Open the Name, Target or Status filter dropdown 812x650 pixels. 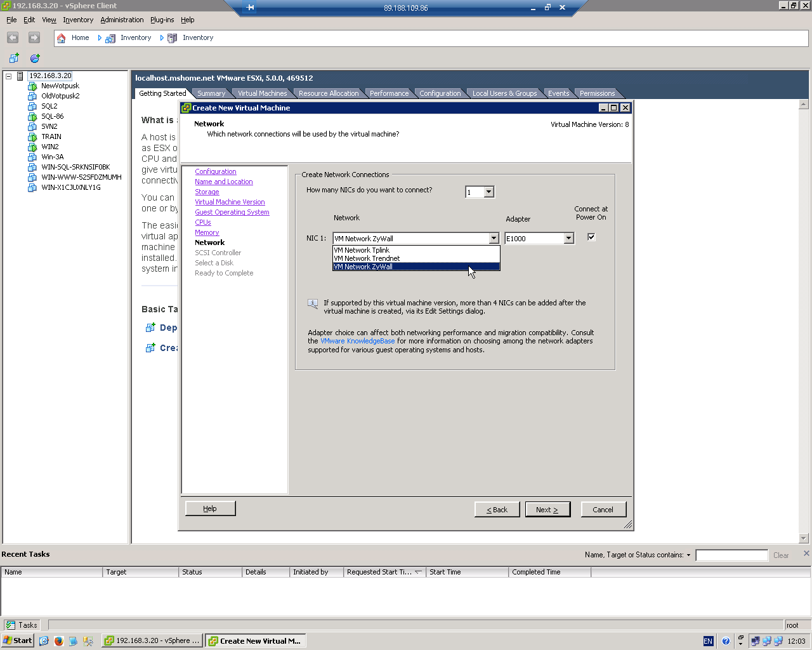(688, 555)
